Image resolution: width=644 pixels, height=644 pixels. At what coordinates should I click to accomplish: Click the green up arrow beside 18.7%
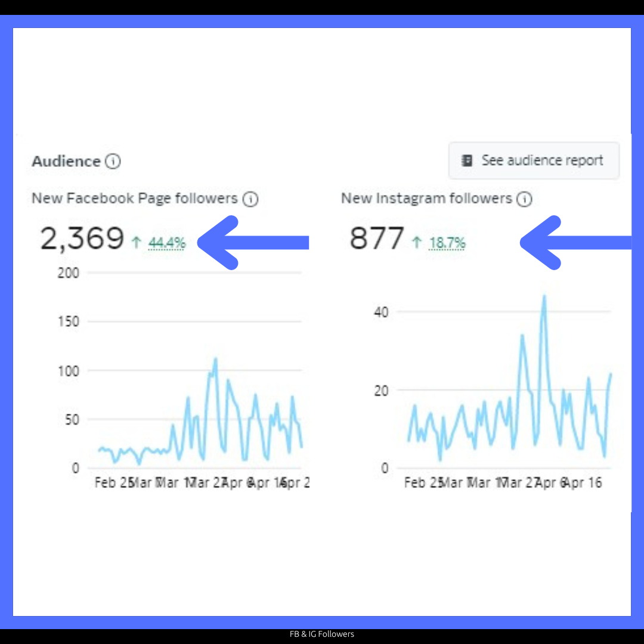[417, 242]
